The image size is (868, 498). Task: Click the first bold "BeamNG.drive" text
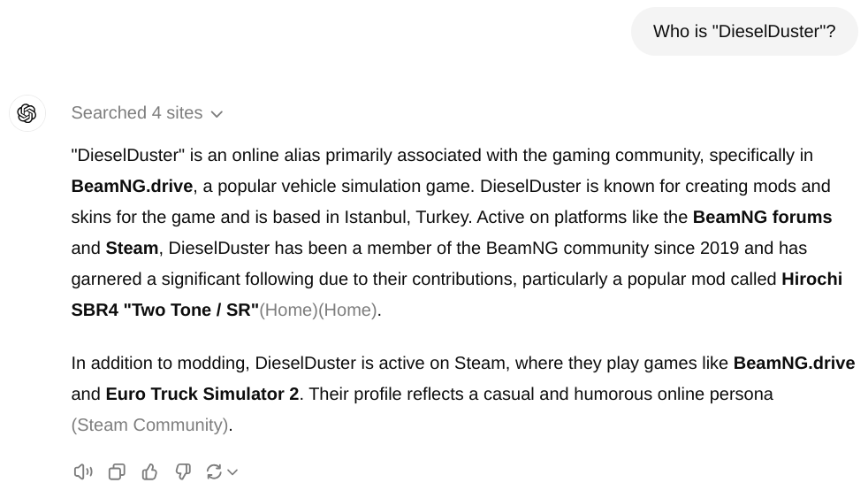tap(132, 187)
